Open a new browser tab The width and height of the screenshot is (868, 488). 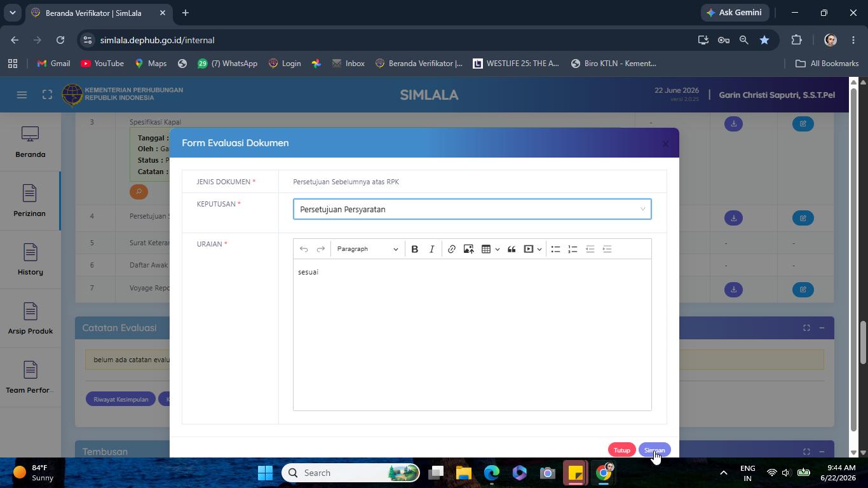click(x=185, y=13)
